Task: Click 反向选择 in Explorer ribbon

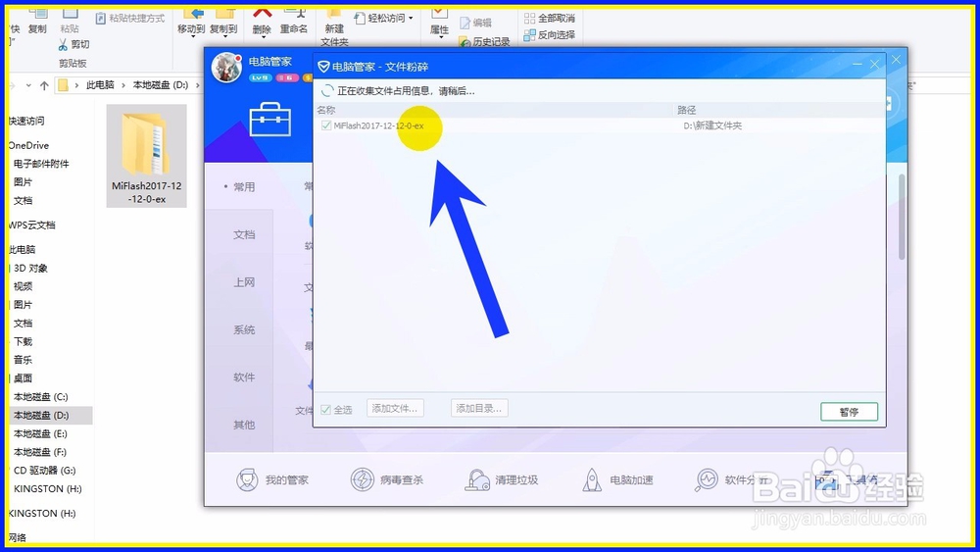Action: (x=550, y=35)
